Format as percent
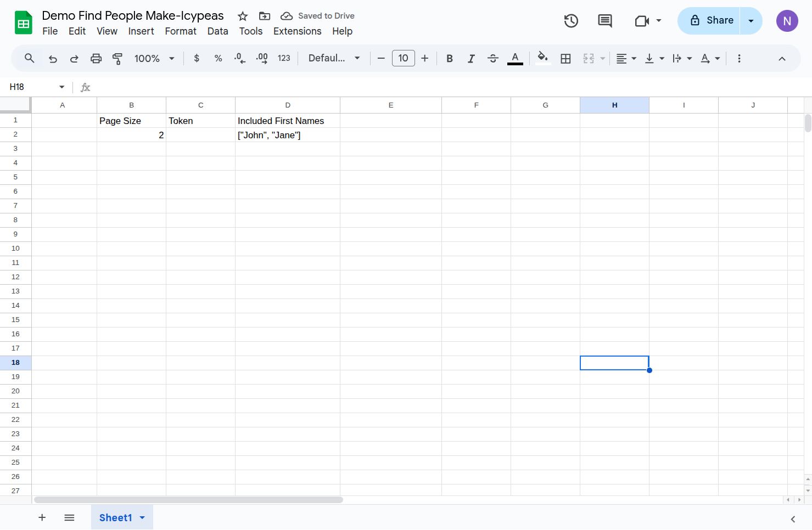The image size is (812, 530). click(218, 58)
